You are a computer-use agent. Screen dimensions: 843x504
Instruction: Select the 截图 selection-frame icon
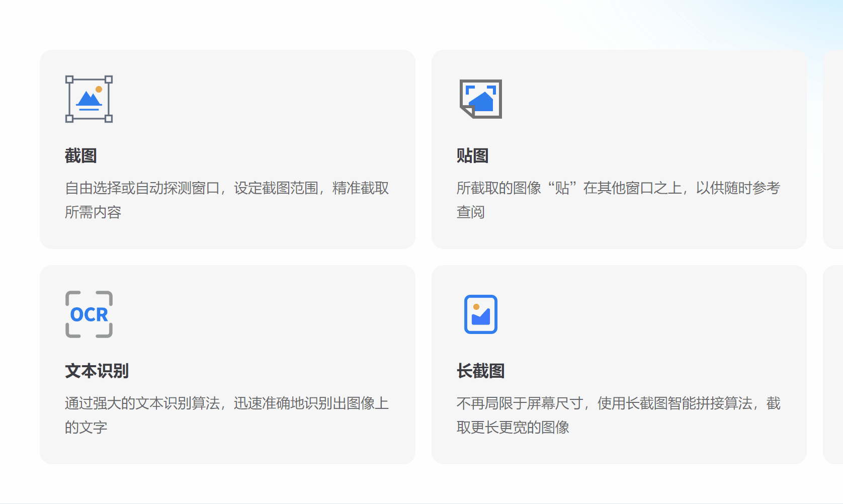(89, 99)
